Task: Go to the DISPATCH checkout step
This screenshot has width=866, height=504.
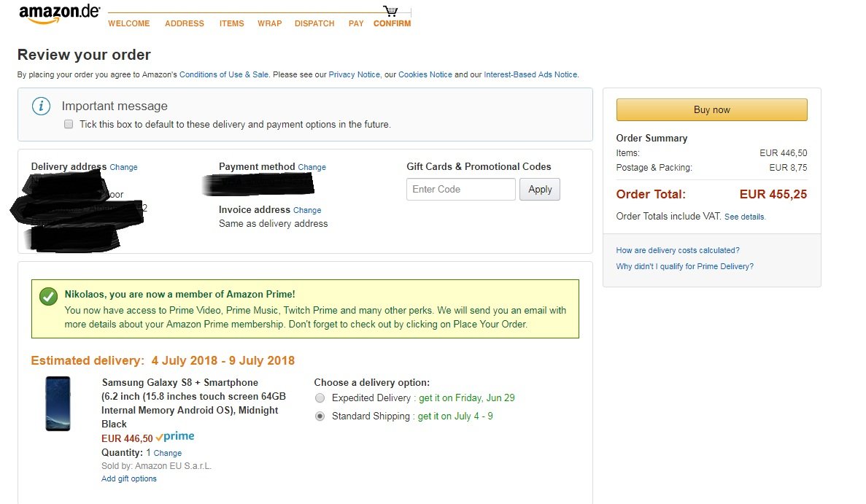Action: pos(314,23)
